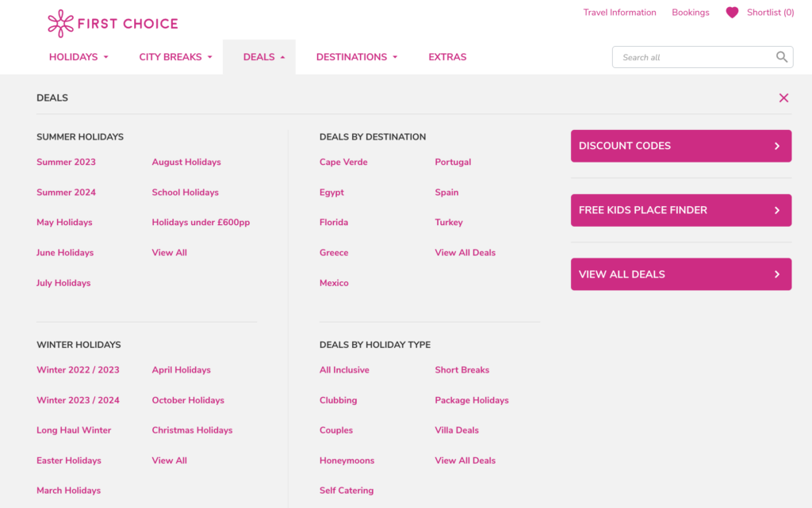Open Couples deals
The width and height of the screenshot is (812, 508).
point(336,430)
